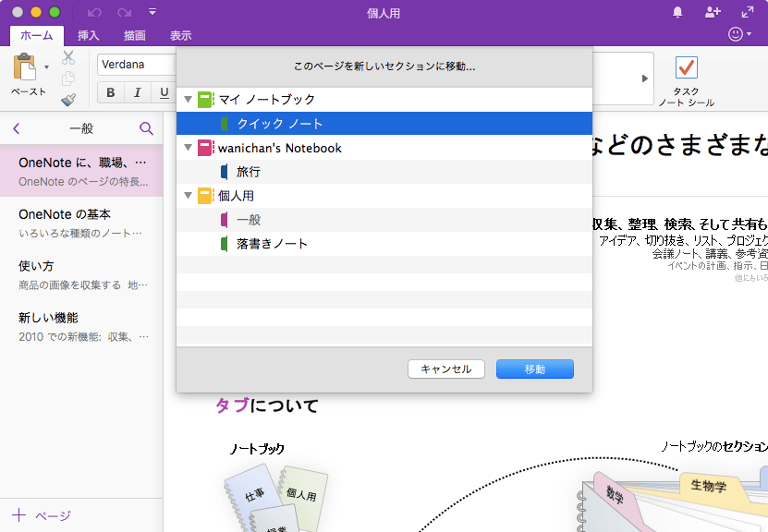Click the タブについて heading in the page
Screen dimensions: 768x532
[x=267, y=405]
